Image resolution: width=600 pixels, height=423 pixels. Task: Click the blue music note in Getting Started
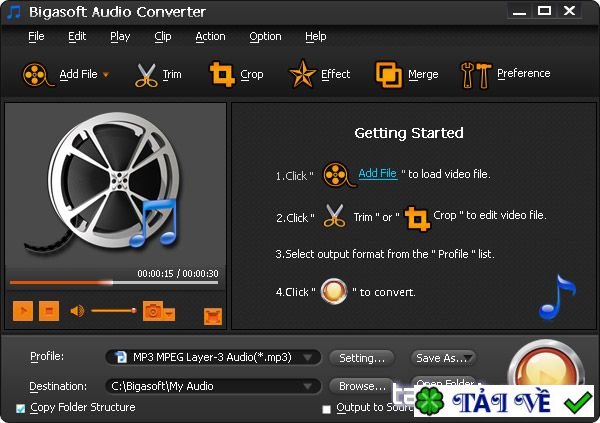pyautogui.click(x=557, y=297)
